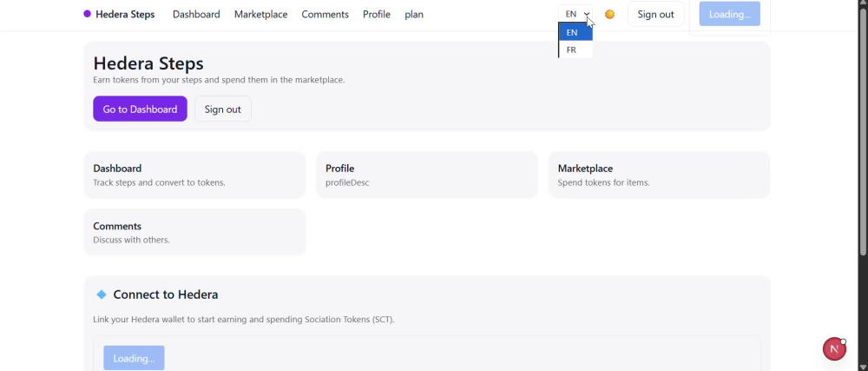This screenshot has width=868, height=371.
Task: Open Comments in the top navigation
Action: 325,15
